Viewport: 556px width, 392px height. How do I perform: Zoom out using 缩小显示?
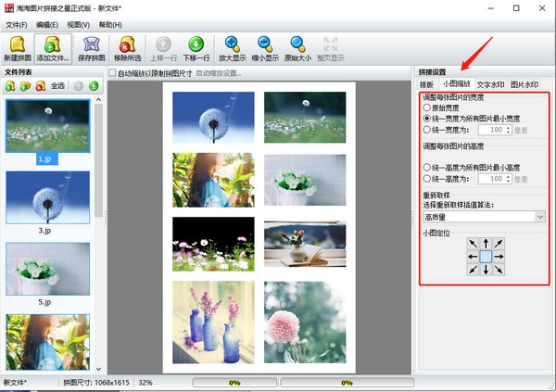pos(265,48)
